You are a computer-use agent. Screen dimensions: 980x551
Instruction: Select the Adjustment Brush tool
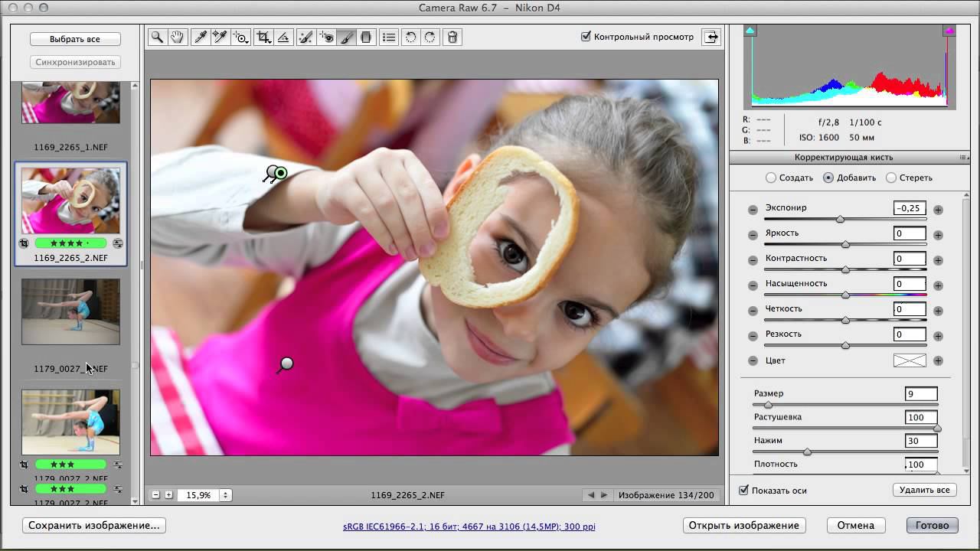347,37
